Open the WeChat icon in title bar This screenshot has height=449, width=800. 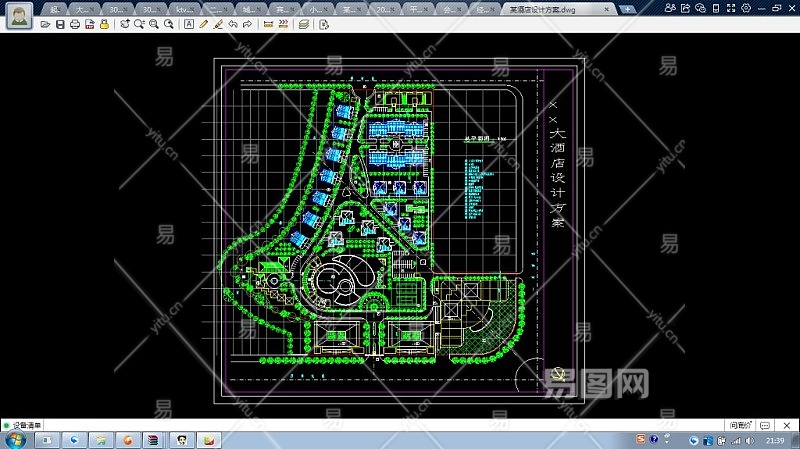(x=701, y=8)
